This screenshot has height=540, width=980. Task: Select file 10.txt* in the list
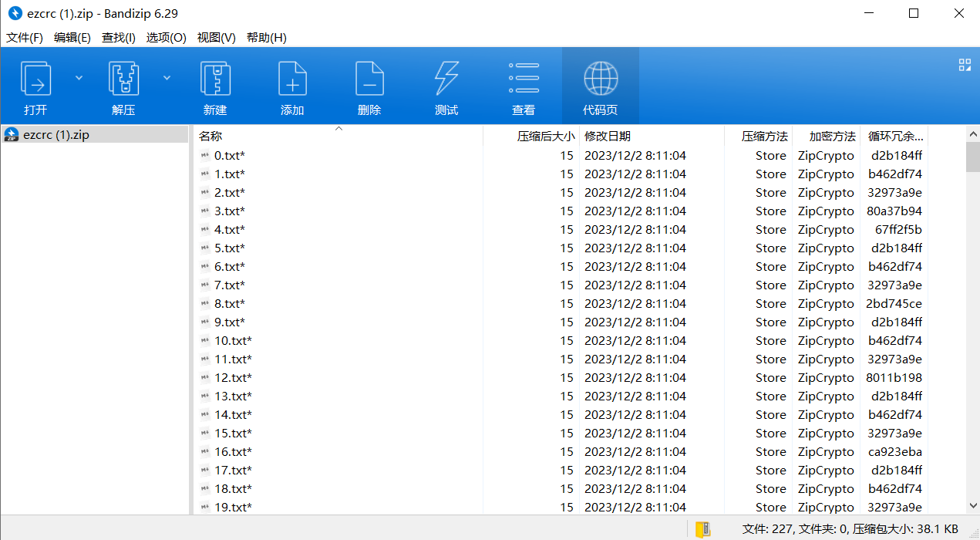tap(233, 340)
